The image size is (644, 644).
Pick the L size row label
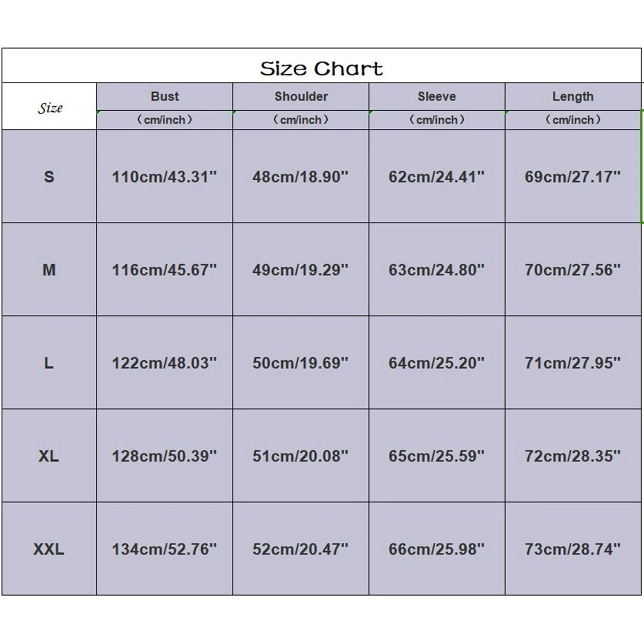point(49,363)
